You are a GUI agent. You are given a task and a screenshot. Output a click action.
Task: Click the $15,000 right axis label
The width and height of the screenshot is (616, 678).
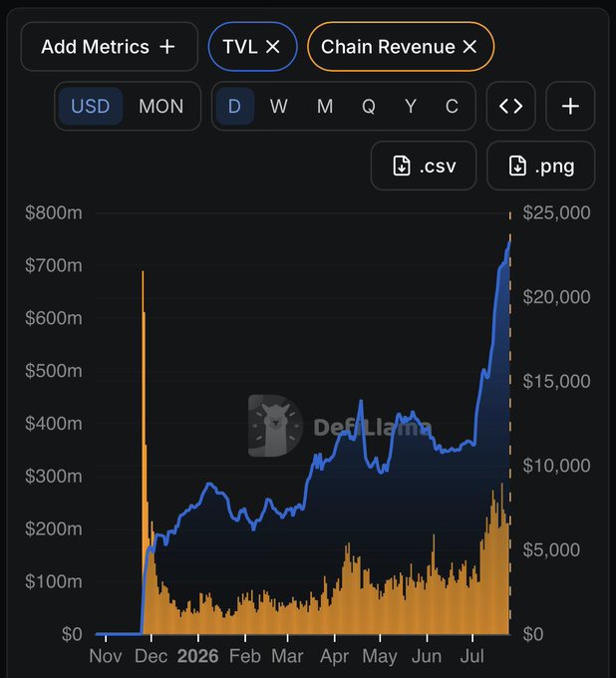[556, 381]
